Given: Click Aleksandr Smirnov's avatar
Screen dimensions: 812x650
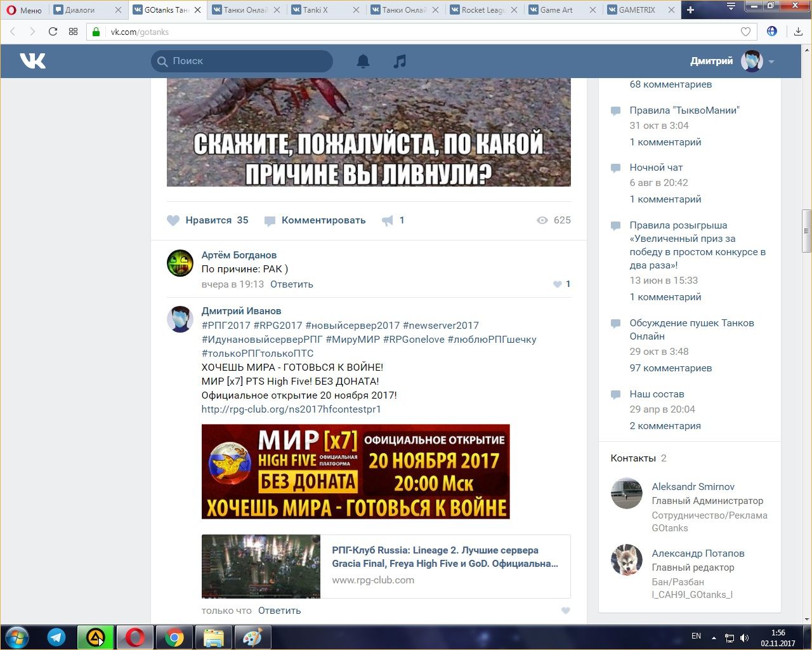Looking at the screenshot, I should click(x=626, y=493).
